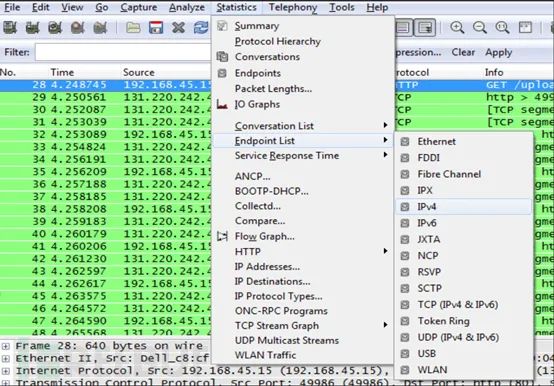Save capture file with floppy icon
554x386 pixels.
(x=156, y=28)
